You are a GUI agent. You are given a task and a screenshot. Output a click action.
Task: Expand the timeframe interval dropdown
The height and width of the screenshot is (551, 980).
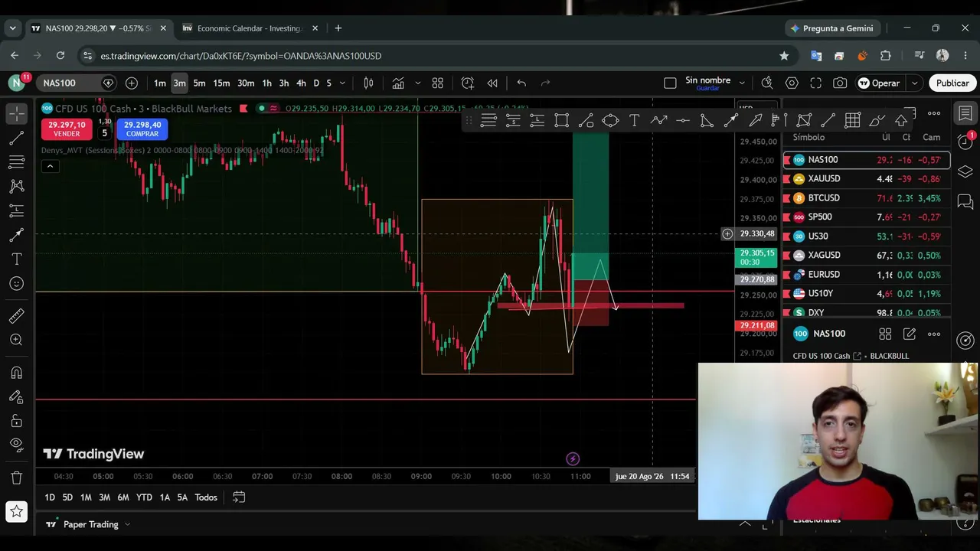point(342,83)
